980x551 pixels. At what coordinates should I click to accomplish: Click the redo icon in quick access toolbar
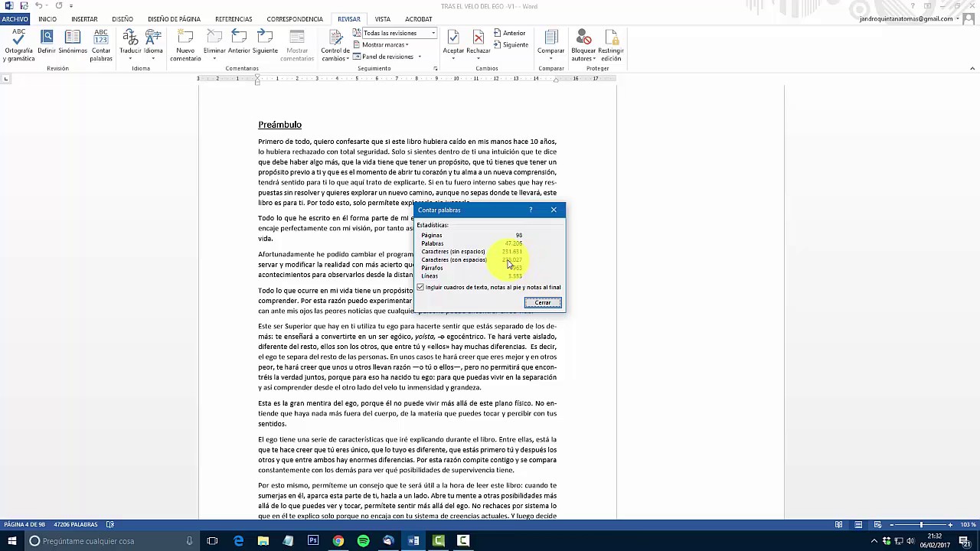click(58, 5)
